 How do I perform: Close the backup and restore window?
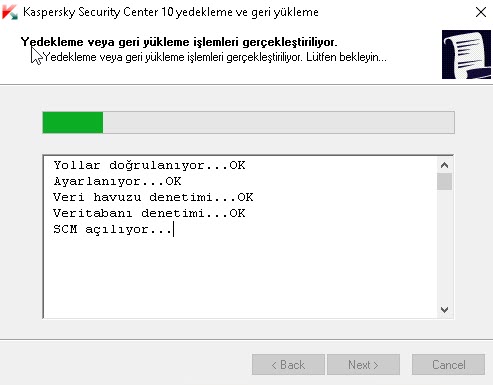[x=481, y=12]
